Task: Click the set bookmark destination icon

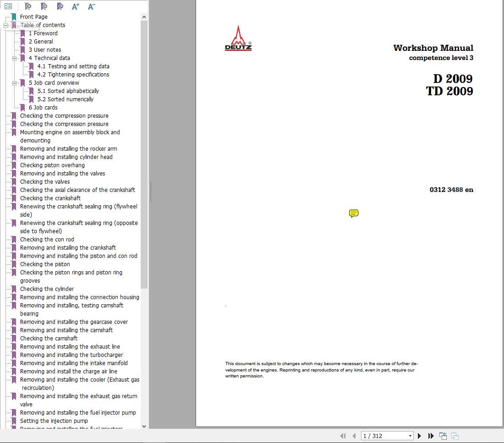Action: coord(60,6)
